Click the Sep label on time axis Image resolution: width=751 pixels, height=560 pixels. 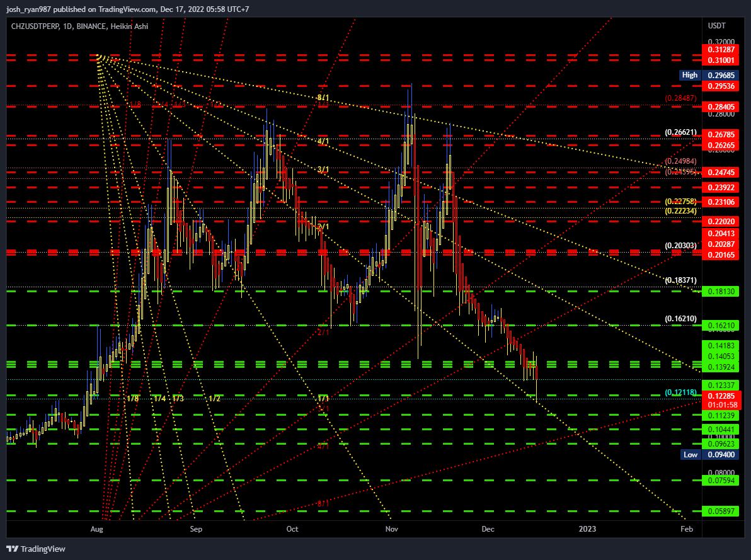coord(196,529)
